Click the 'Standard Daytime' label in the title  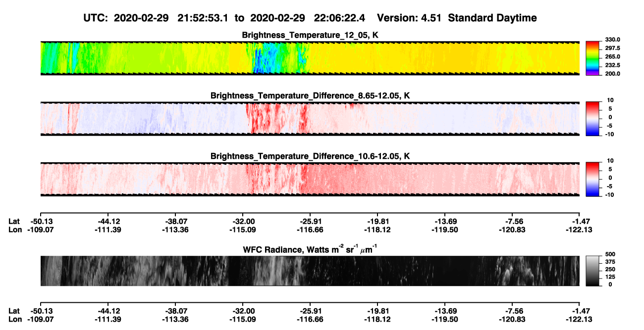pos(492,18)
